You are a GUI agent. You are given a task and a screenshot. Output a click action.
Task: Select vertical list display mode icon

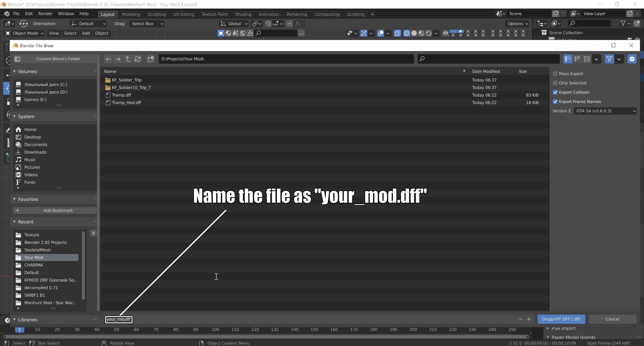tap(568, 59)
